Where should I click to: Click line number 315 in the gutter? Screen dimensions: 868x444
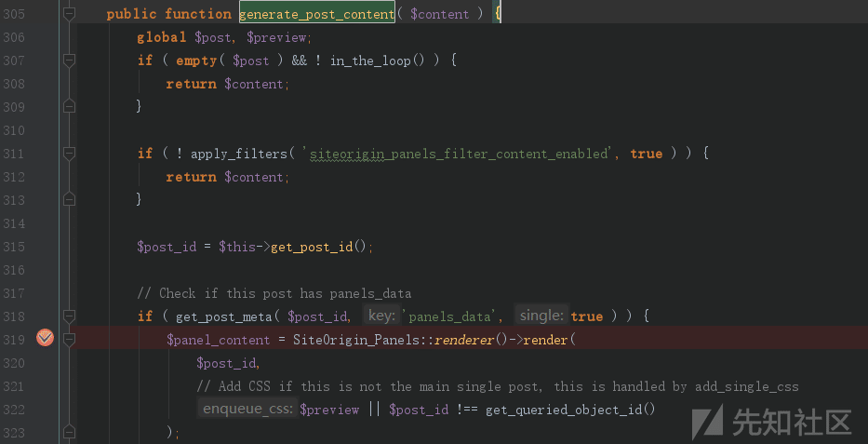16,247
